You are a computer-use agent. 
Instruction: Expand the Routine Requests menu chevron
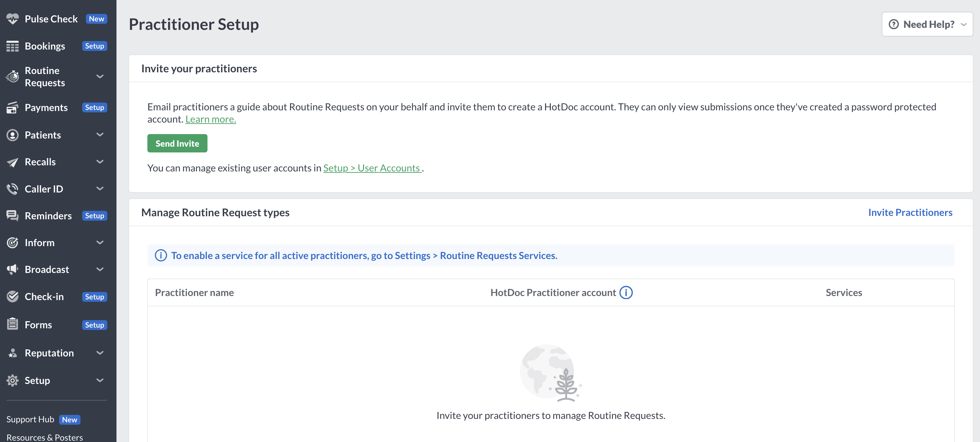click(x=100, y=76)
